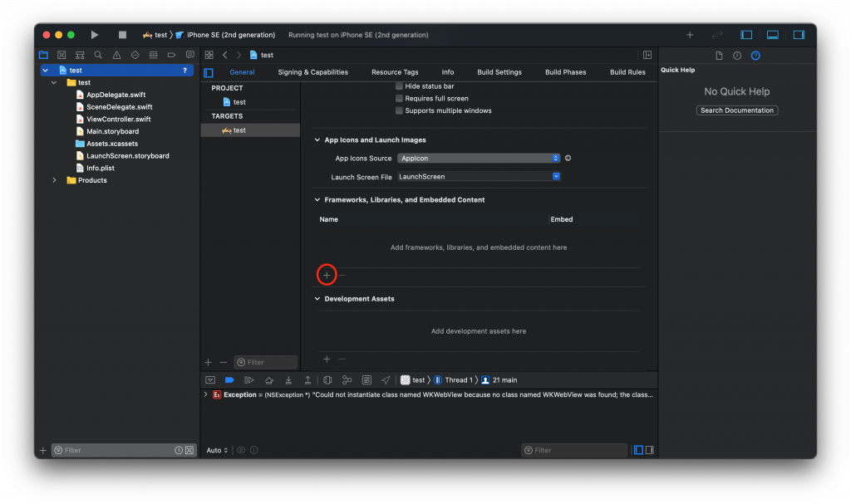Click the step over button
The width and height of the screenshot is (851, 504).
[268, 379]
